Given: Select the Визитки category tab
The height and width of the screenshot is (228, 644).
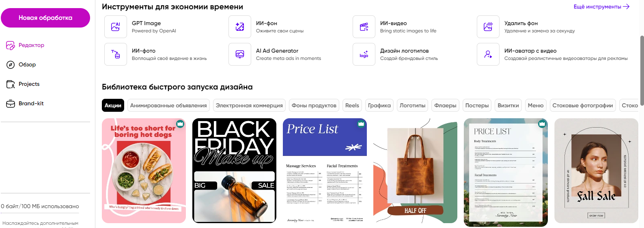Looking at the screenshot, I should 508,105.
